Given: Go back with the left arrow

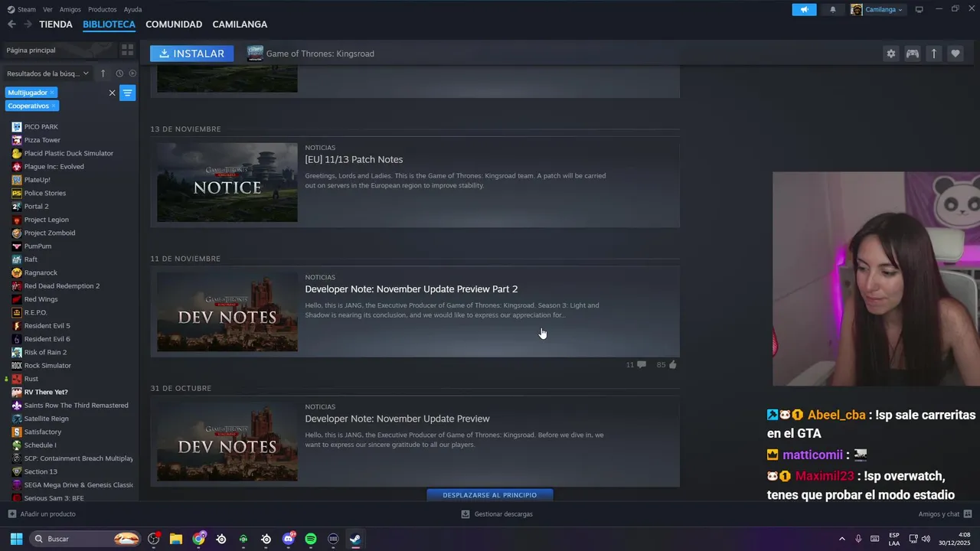Looking at the screenshot, I should (11, 24).
